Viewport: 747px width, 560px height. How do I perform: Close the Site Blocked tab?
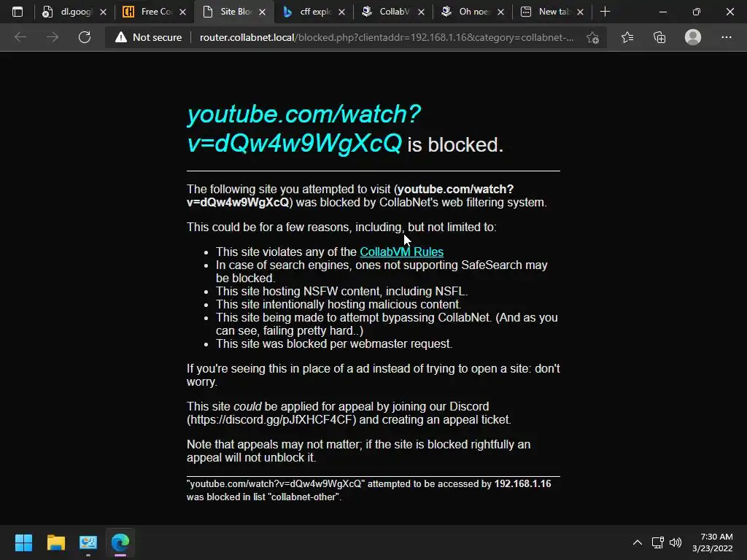pos(262,12)
